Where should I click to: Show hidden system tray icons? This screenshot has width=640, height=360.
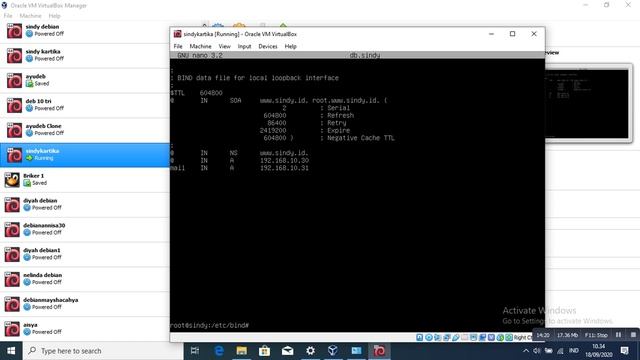click(x=526, y=351)
